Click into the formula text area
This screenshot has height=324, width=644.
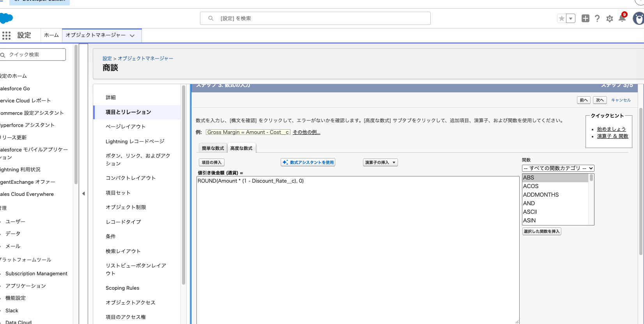point(358,250)
